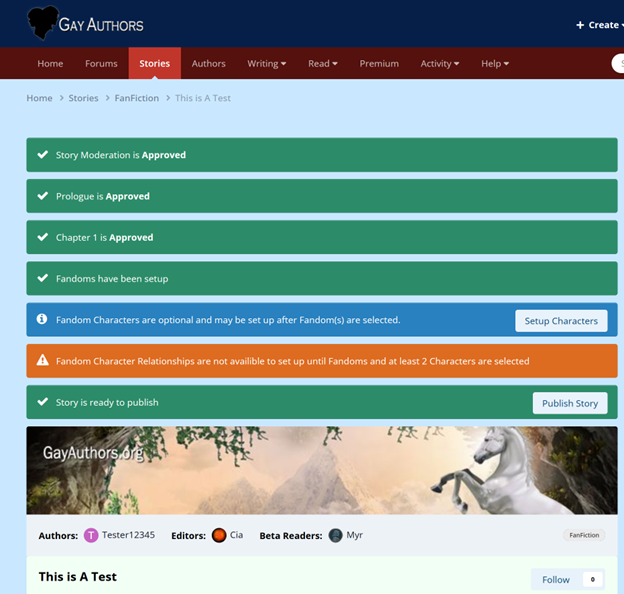624x594 pixels.
Task: Click Myr's beta reader avatar
Action: pyautogui.click(x=336, y=535)
